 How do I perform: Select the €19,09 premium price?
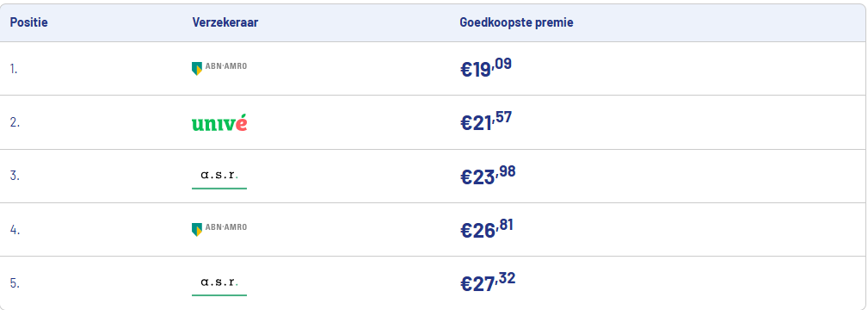486,68
